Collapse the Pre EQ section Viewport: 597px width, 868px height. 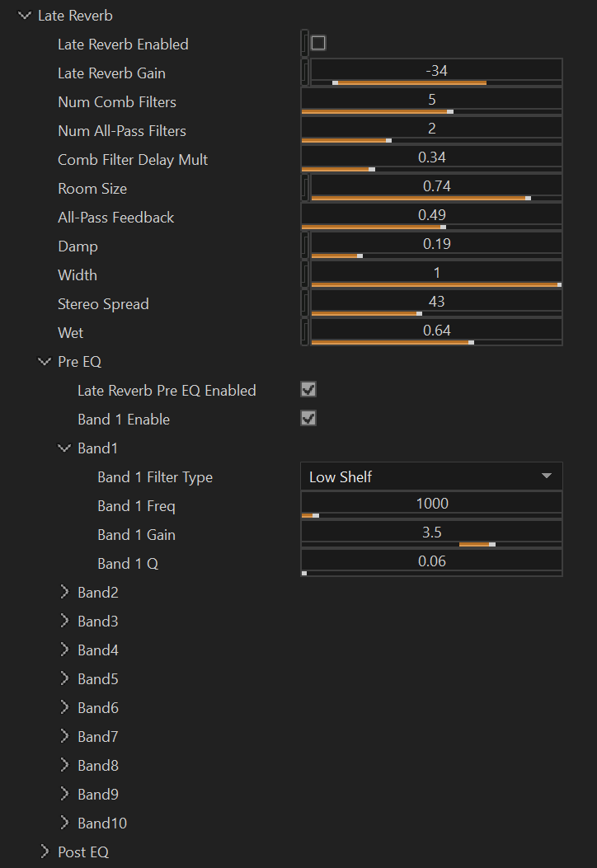pyautogui.click(x=45, y=361)
